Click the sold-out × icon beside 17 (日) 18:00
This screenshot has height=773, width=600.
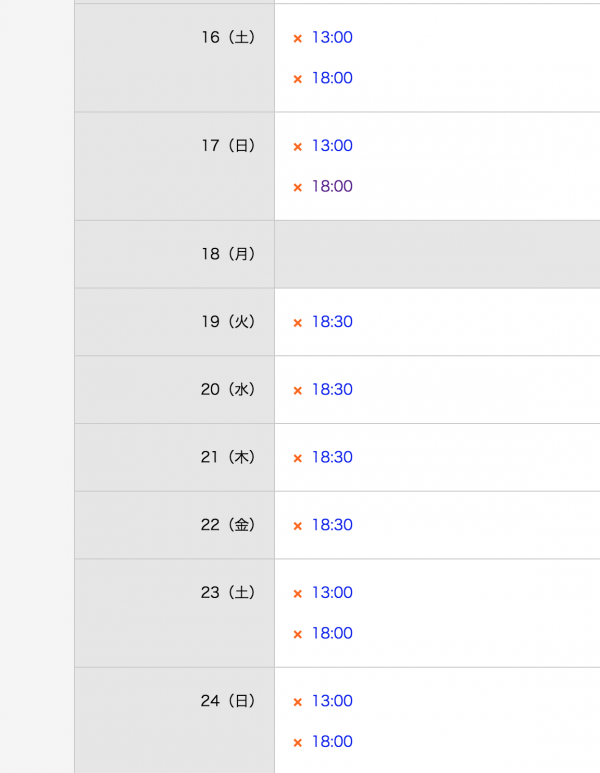point(297,187)
